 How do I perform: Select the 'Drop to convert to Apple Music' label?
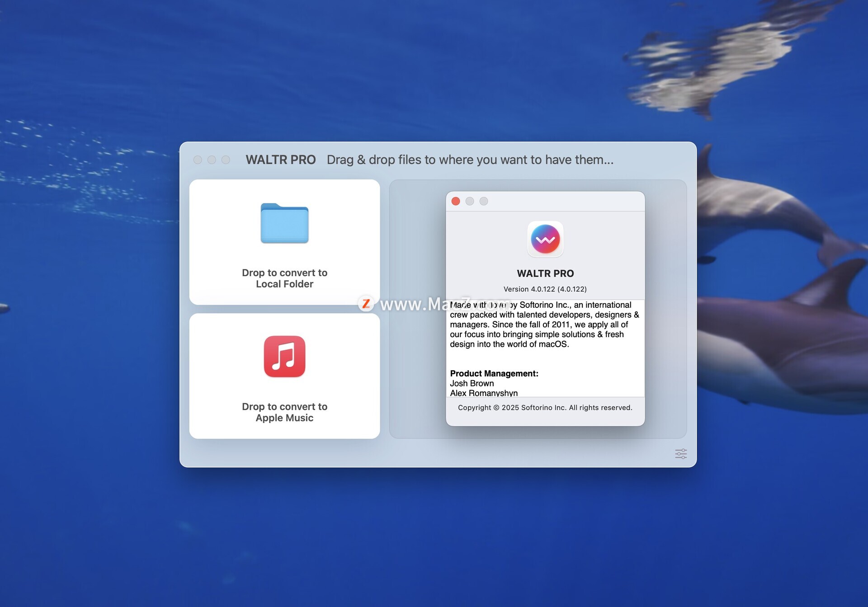click(x=284, y=412)
